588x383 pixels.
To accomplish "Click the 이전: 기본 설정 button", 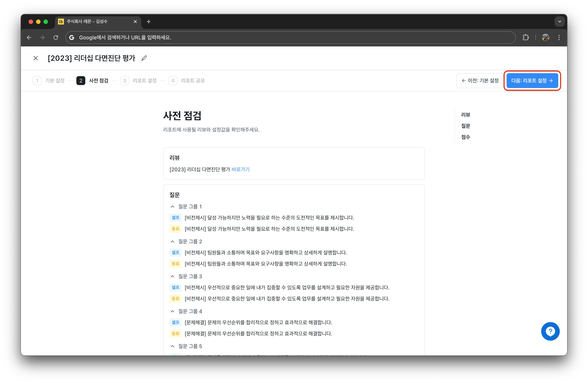I will tap(480, 80).
